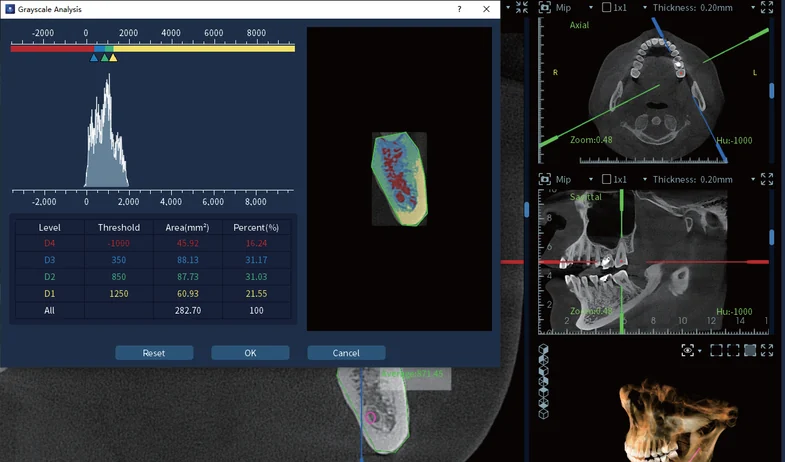The width and height of the screenshot is (785, 462).
Task: Click the Axial view vertical scroll handle
Action: [x=771, y=91]
